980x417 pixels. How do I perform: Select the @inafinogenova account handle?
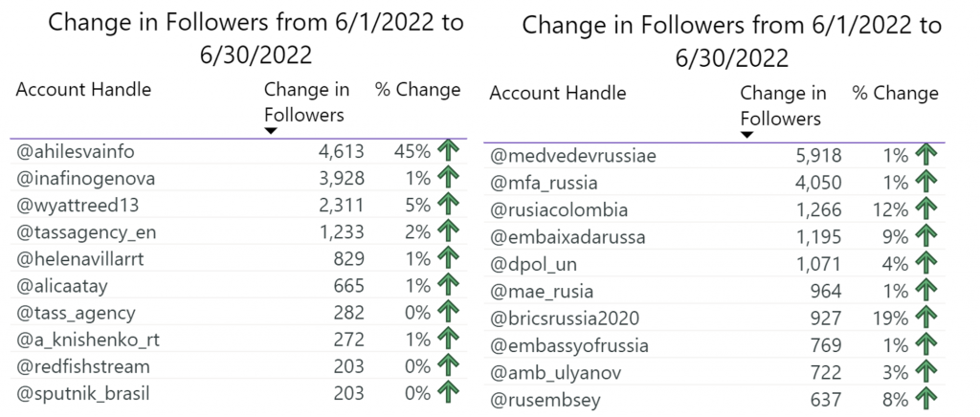[85, 179]
